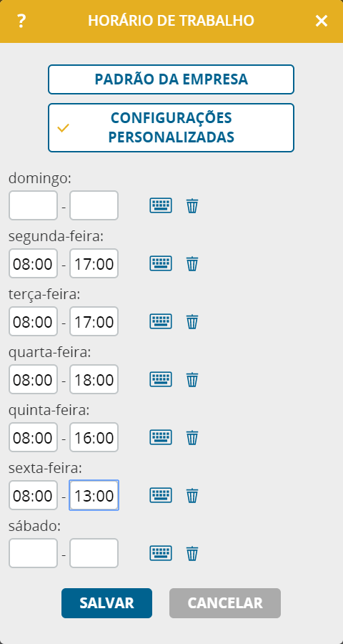Open keyboard input for domingo
The image size is (343, 644).
160,205
